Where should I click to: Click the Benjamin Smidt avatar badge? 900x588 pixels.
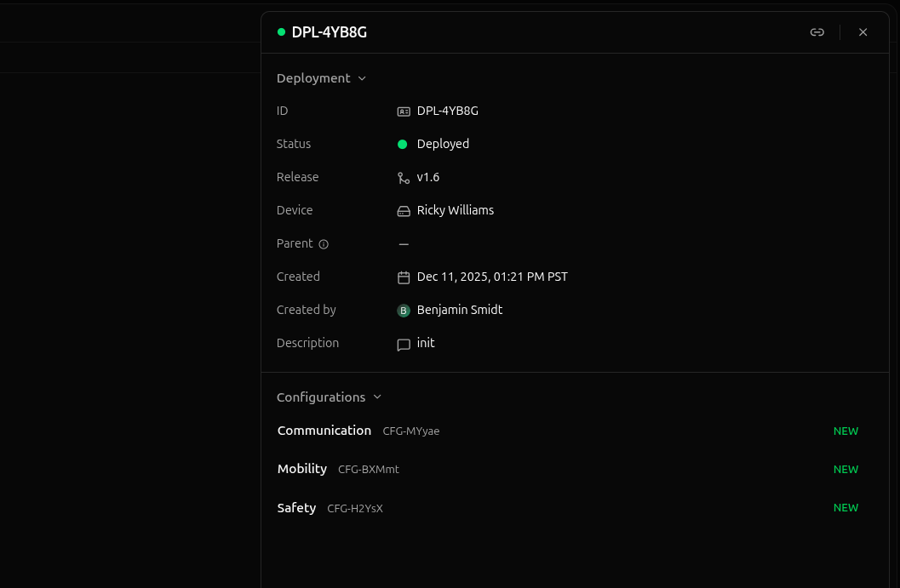404,311
